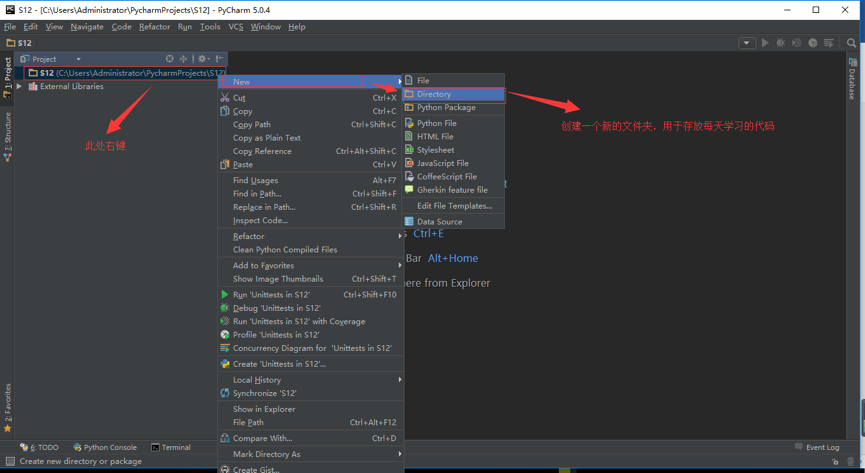This screenshot has height=473, width=865.
Task: Select Cut in the context menu
Action: [x=311, y=98]
